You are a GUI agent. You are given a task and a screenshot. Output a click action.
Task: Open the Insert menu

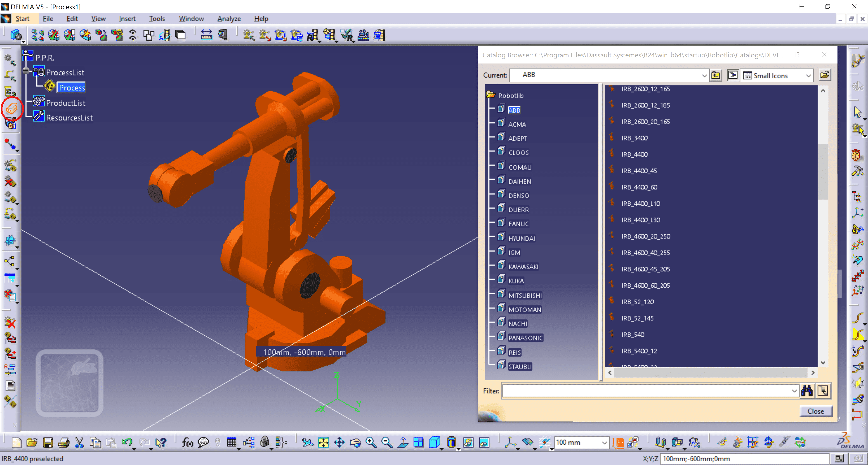click(x=127, y=19)
